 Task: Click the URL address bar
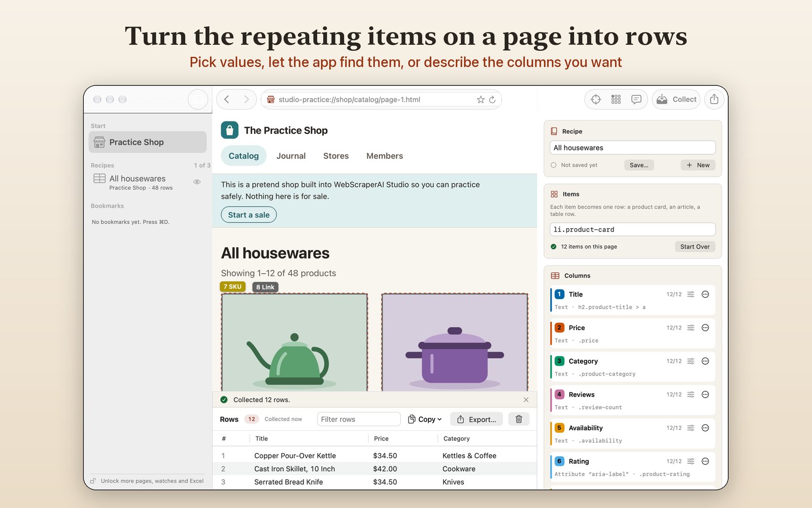376,100
